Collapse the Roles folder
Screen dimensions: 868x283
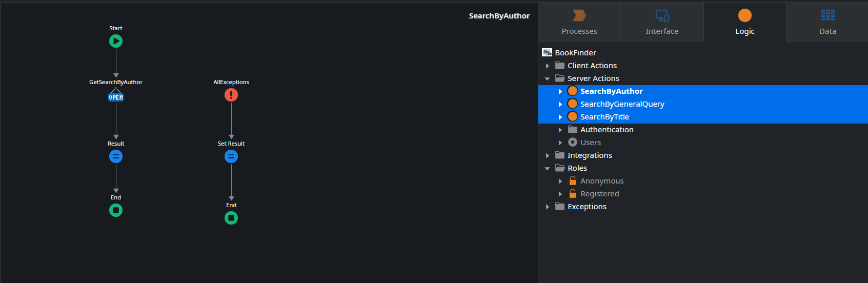(x=548, y=168)
